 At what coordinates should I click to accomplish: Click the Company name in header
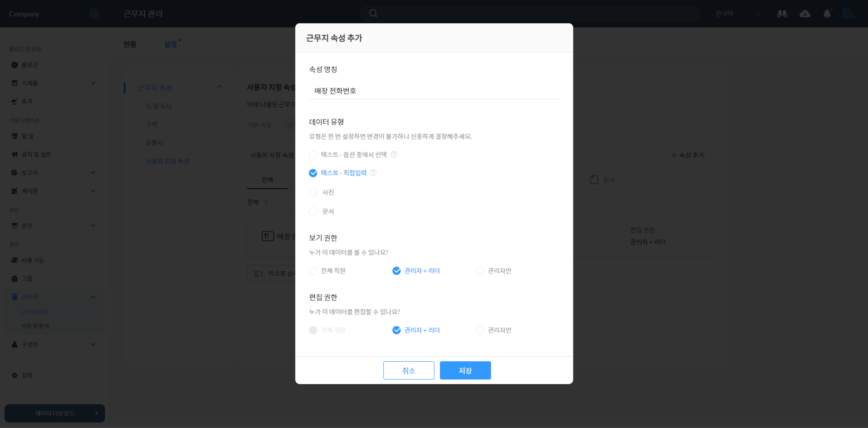[24, 14]
